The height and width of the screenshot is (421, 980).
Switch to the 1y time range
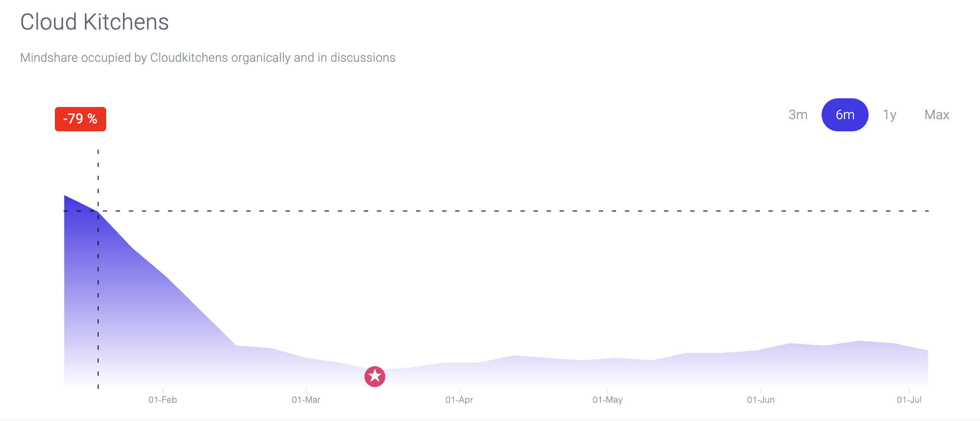pos(889,115)
